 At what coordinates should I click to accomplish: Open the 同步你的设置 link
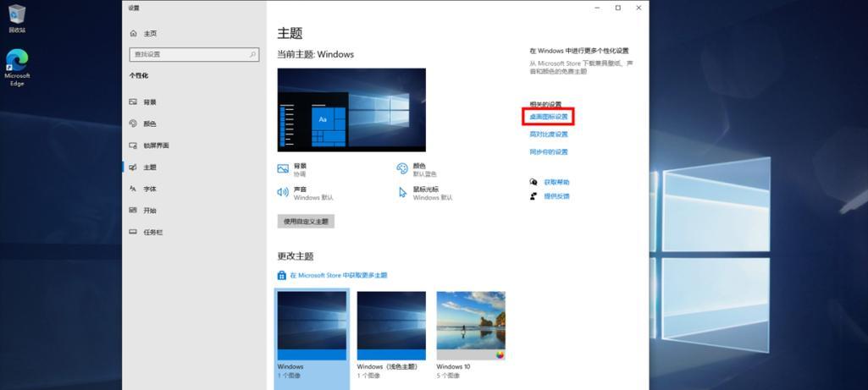pos(549,152)
